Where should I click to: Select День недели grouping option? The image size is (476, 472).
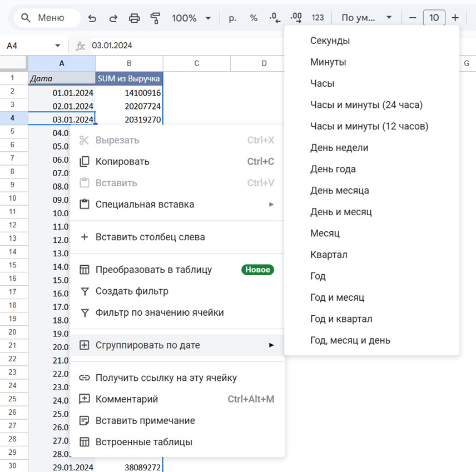(x=371, y=148)
